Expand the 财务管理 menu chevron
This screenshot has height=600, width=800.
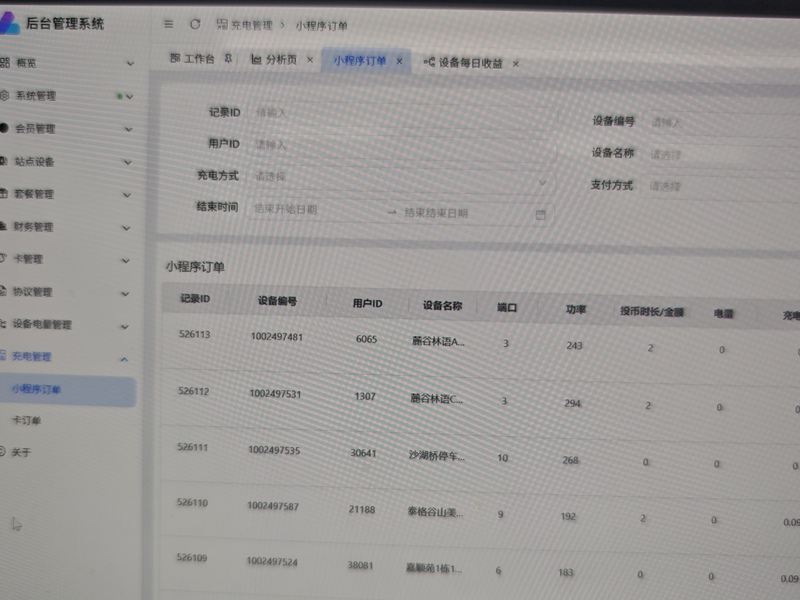pos(127,228)
